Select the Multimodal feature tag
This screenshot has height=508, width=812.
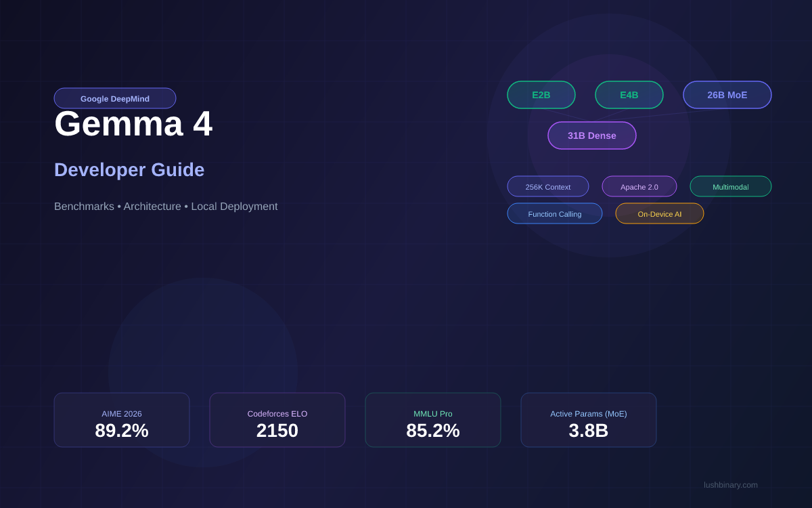(x=731, y=186)
